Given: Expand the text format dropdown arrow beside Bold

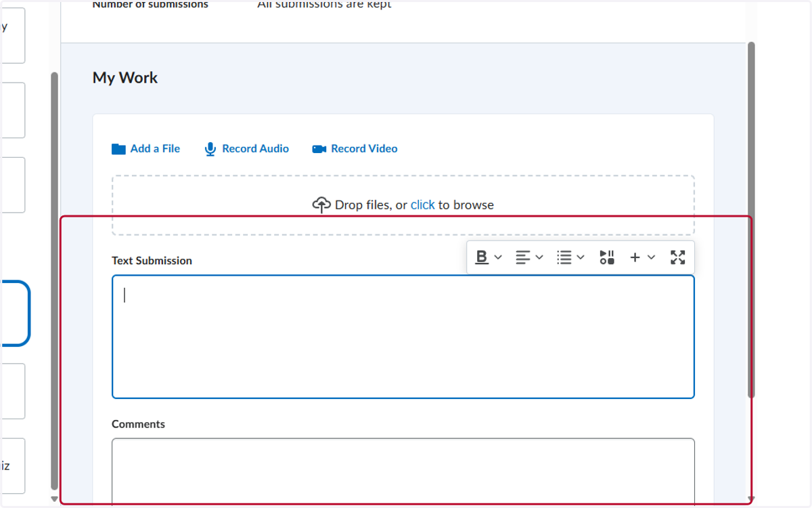Looking at the screenshot, I should [x=498, y=257].
